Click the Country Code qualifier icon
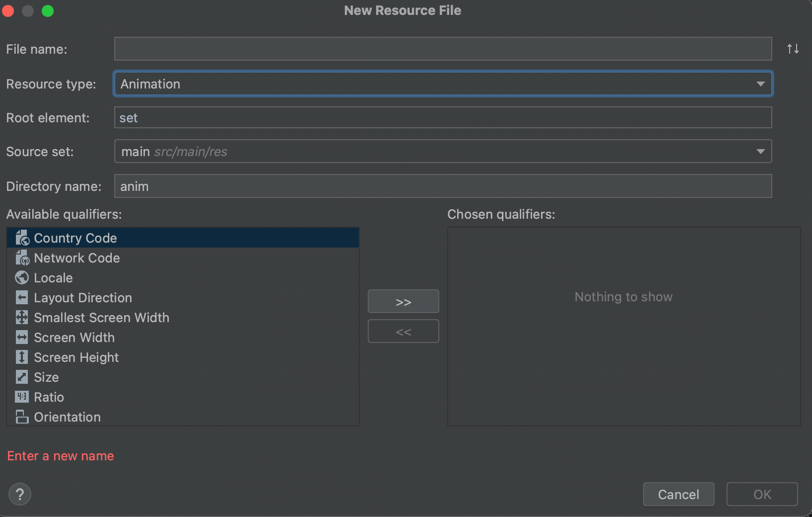The height and width of the screenshot is (517, 812). pos(22,238)
